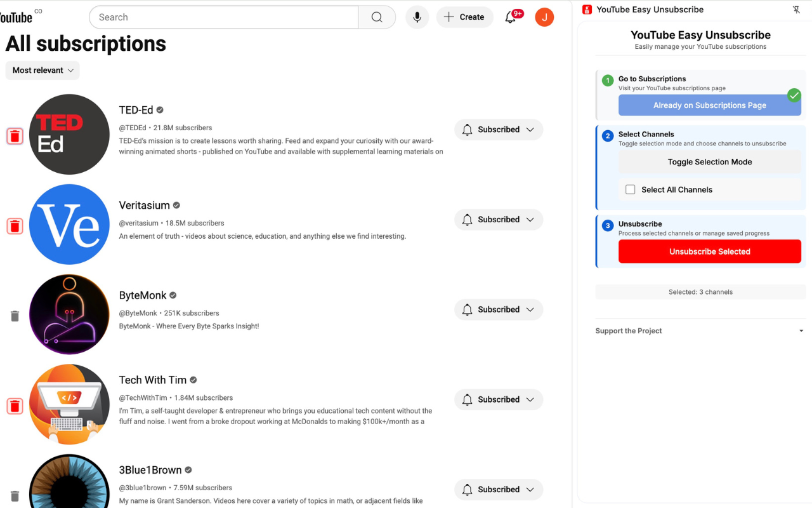The width and height of the screenshot is (812, 508).
Task: Mark ByteMonk for removal with its trash icon
Action: 15,316
